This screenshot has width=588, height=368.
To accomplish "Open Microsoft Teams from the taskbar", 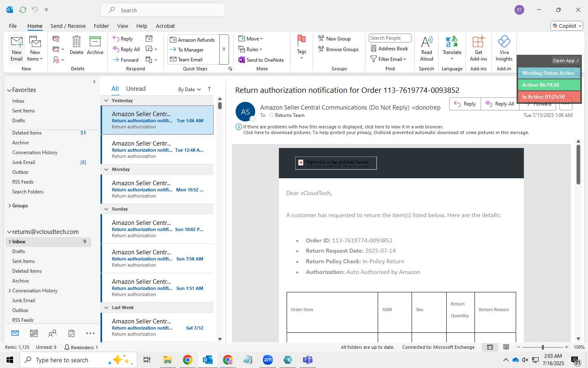I will point(307,360).
